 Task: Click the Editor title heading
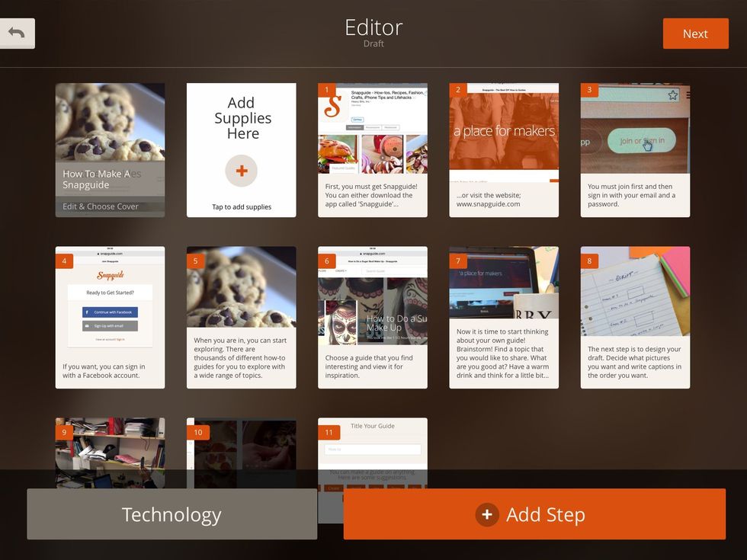click(x=373, y=27)
